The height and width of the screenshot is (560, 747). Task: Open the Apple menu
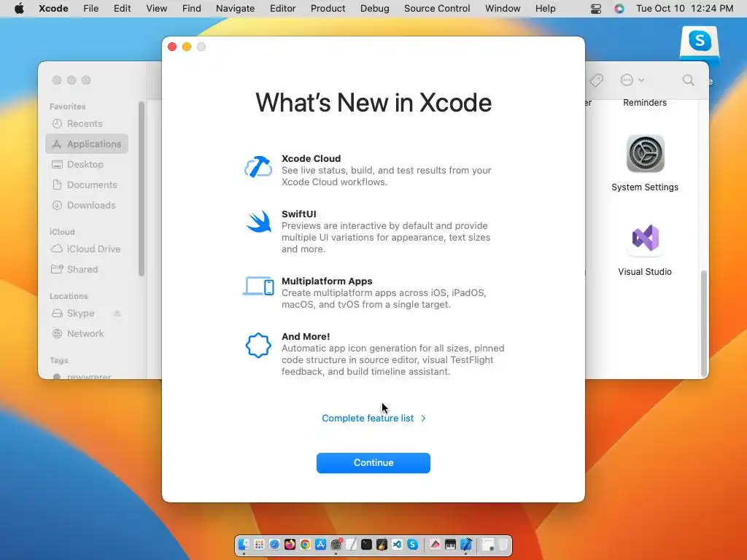pos(19,9)
